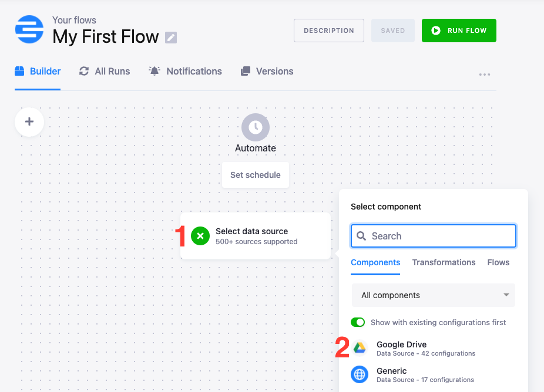The width and height of the screenshot is (544, 392).
Task: Click the pencil icon to rename flow
Action: coord(170,38)
